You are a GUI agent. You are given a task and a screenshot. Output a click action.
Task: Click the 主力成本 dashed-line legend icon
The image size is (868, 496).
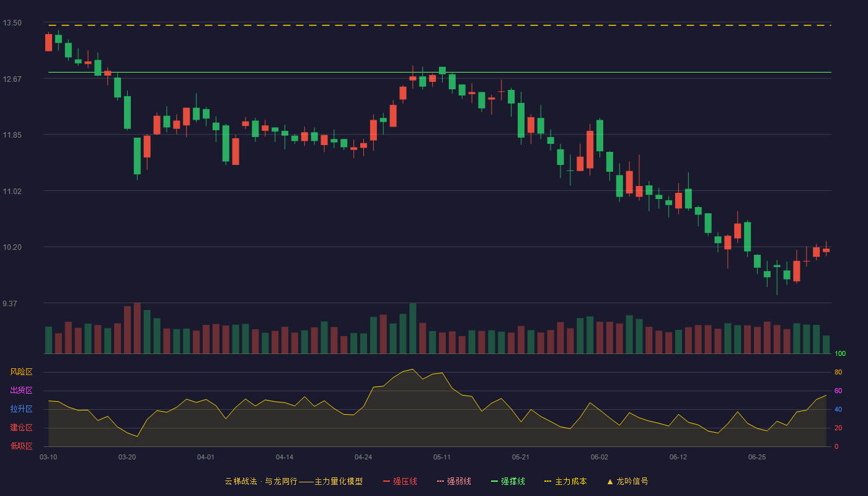[548, 481]
